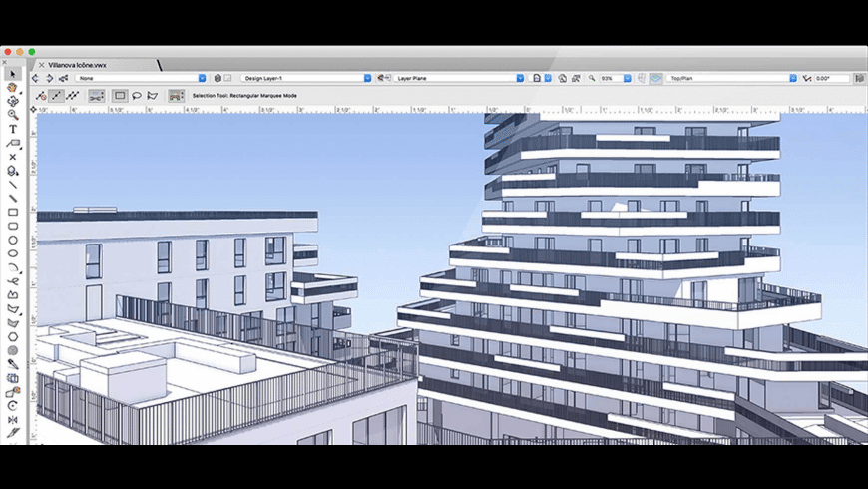Viewport: 868px width, 489px height.
Task: Select the arrow Selection tool
Action: coord(13,74)
